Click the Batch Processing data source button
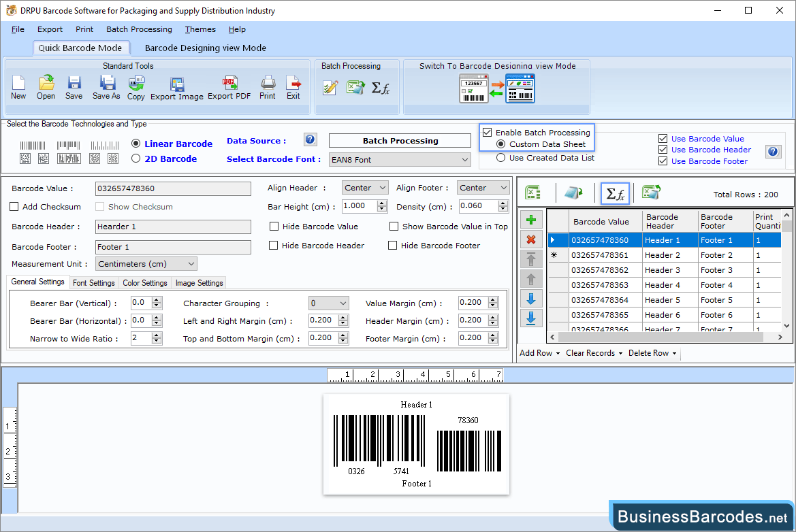The image size is (796, 532). coord(400,140)
